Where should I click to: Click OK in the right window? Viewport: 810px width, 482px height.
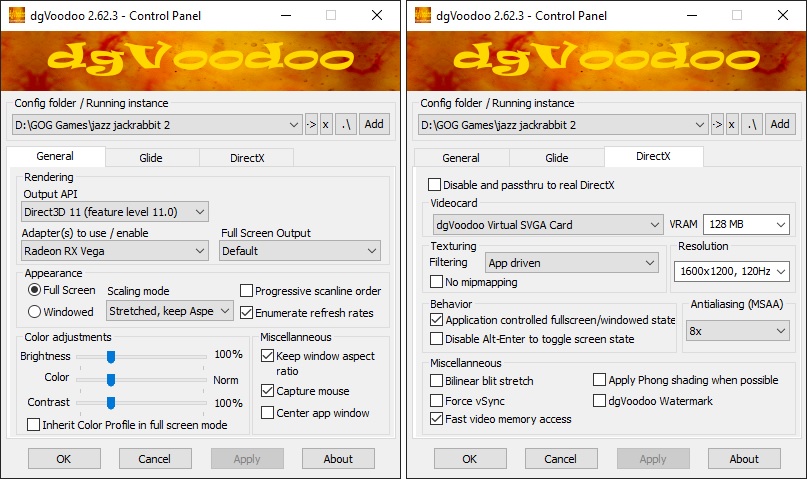coord(470,459)
